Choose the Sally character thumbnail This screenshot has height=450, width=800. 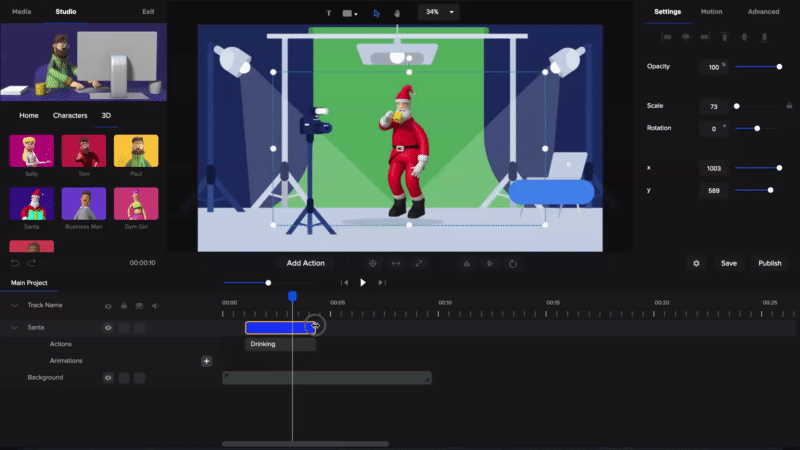(x=32, y=151)
